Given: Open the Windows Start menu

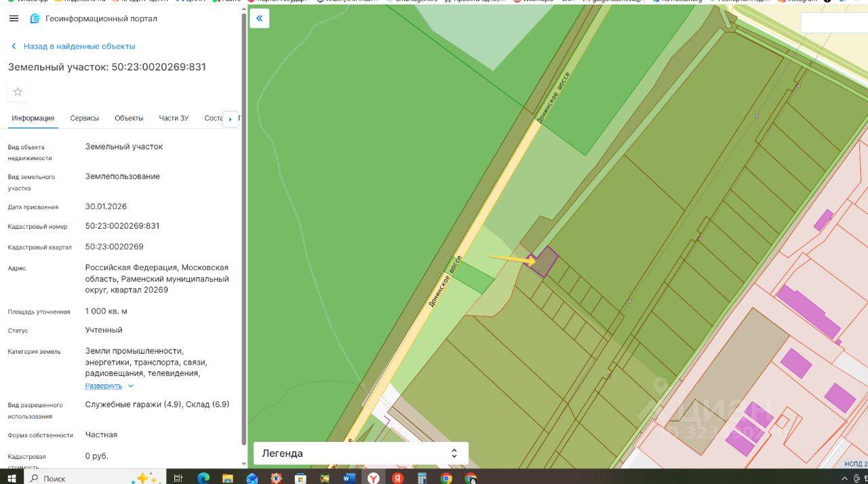Looking at the screenshot, I should click(12, 478).
